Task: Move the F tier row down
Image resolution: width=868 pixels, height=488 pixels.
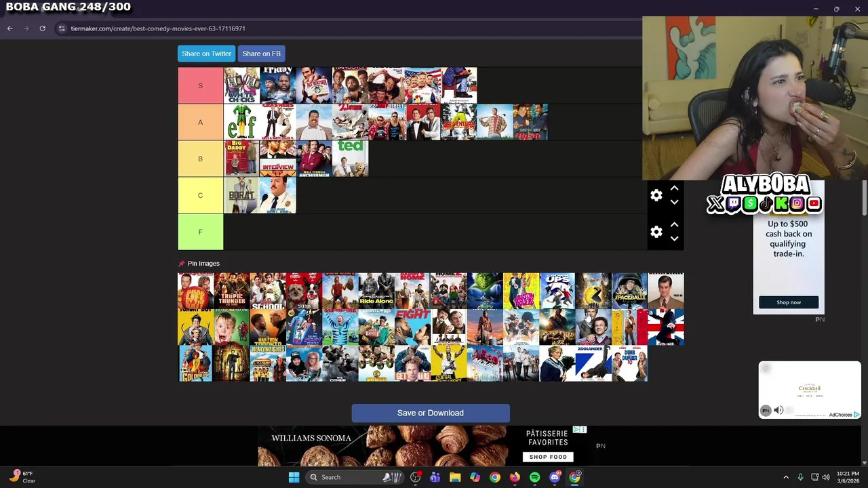Action: pyautogui.click(x=674, y=239)
